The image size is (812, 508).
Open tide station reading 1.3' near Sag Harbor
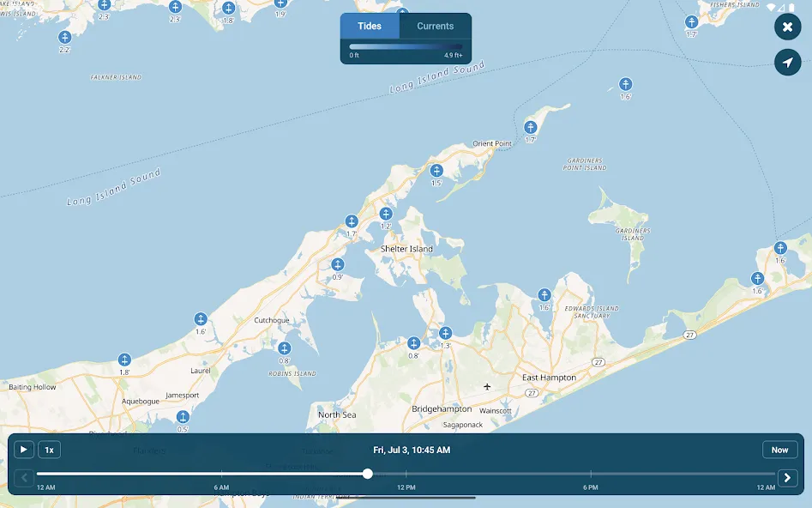pos(445,333)
